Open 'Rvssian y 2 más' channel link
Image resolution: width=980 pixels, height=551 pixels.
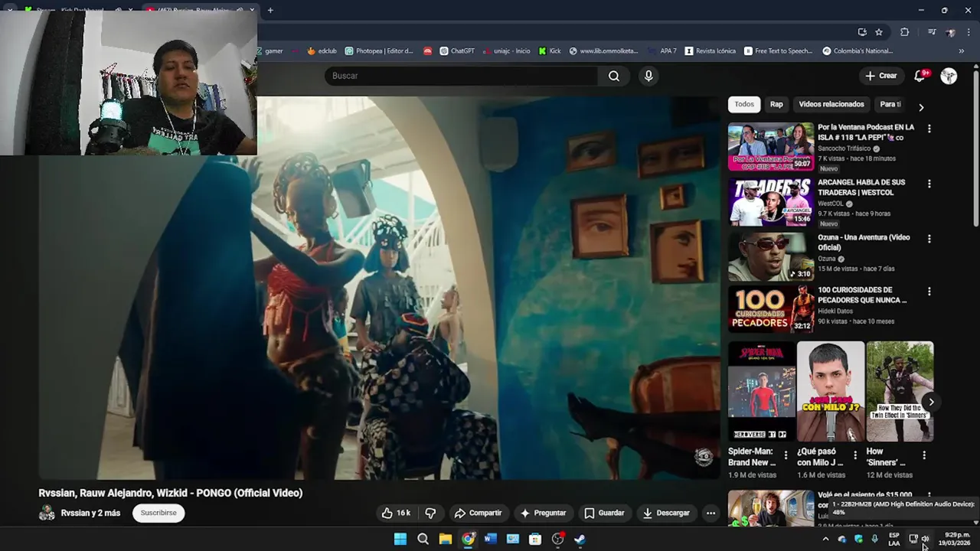pyautogui.click(x=90, y=513)
